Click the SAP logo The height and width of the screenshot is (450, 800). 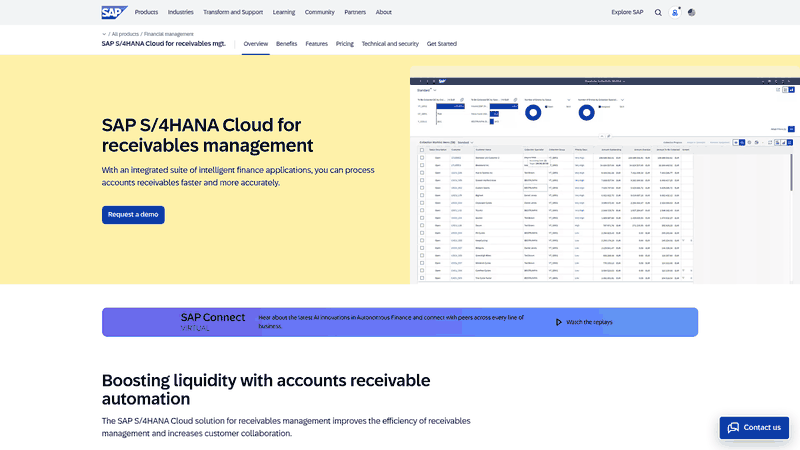tap(114, 12)
